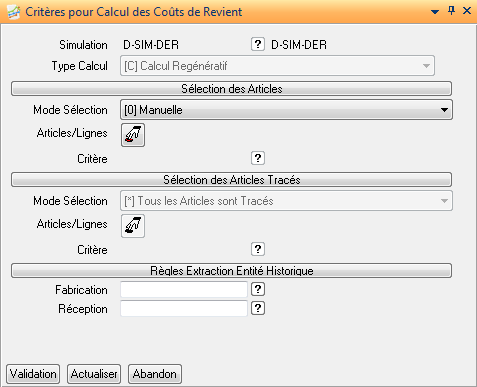Click the Articles/Lignes icon under Sélection des Articles
The height and width of the screenshot is (387, 477).
(x=133, y=135)
